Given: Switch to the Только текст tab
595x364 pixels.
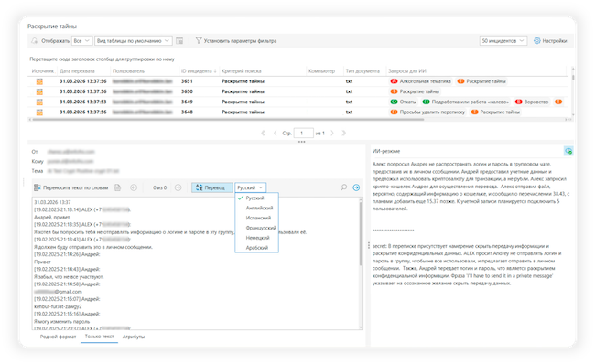Looking at the screenshot, I should [x=99, y=337].
